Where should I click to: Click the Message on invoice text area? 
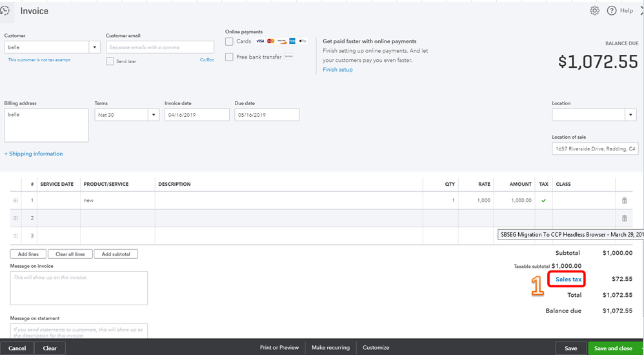pos(79,288)
